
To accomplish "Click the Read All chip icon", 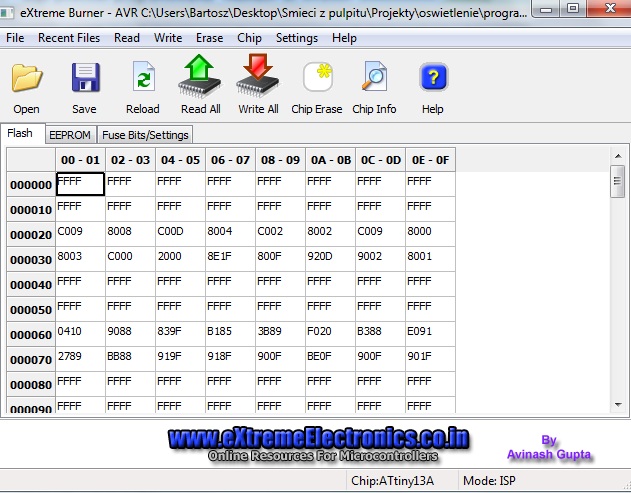I will [200, 76].
